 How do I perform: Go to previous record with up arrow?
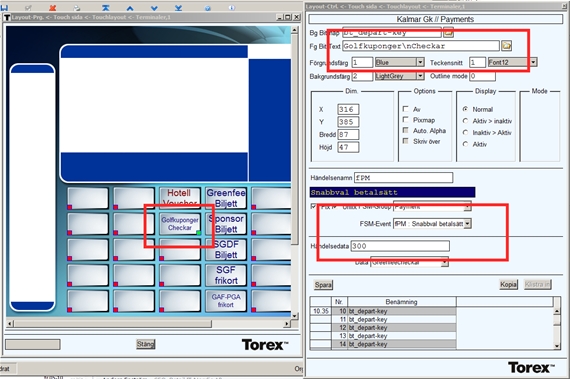click(x=130, y=8)
